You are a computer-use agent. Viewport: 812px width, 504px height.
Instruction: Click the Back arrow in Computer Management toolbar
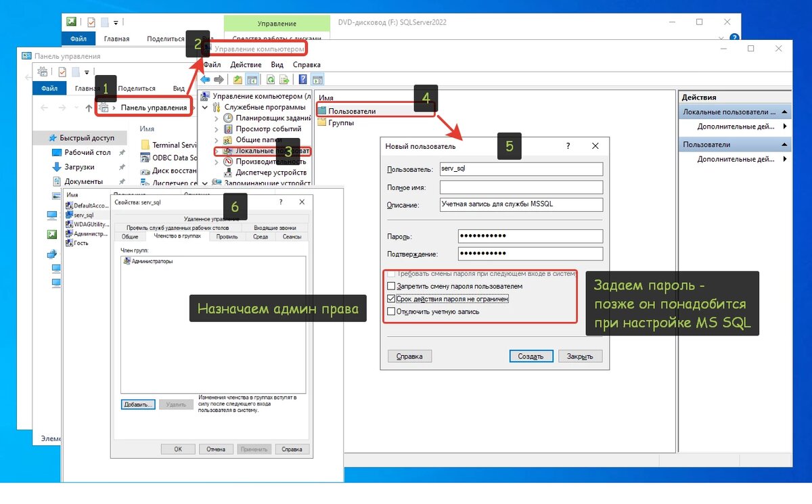(x=205, y=79)
